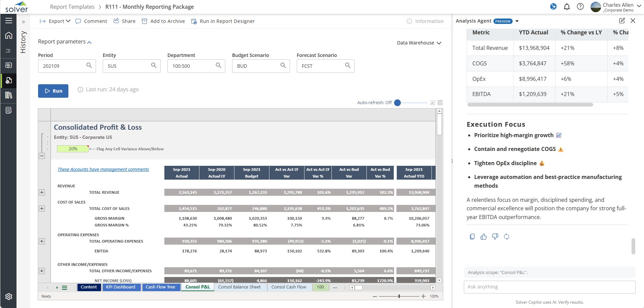Open the Home icon in sidebar
This screenshot has height=308, width=644.
click(9, 35)
